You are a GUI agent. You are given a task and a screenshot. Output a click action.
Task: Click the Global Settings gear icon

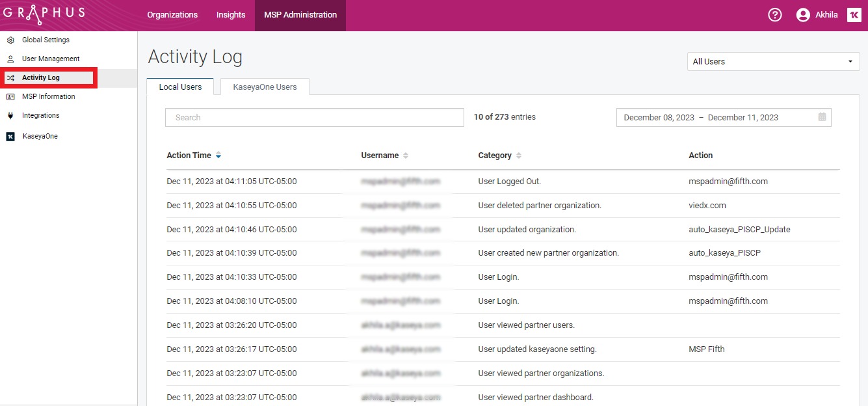[10, 40]
